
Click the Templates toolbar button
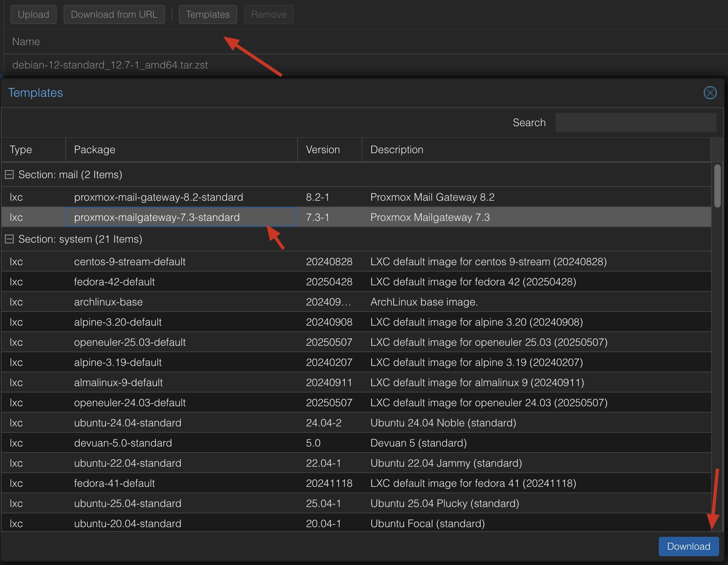coord(208,15)
